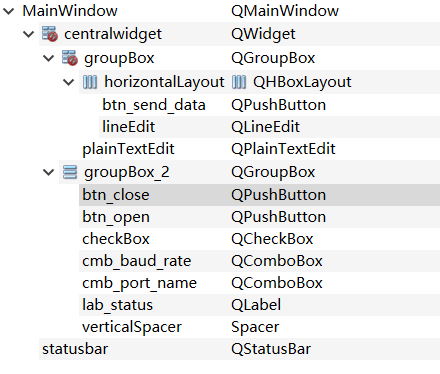Collapse the groupBox node arrow

[49, 58]
